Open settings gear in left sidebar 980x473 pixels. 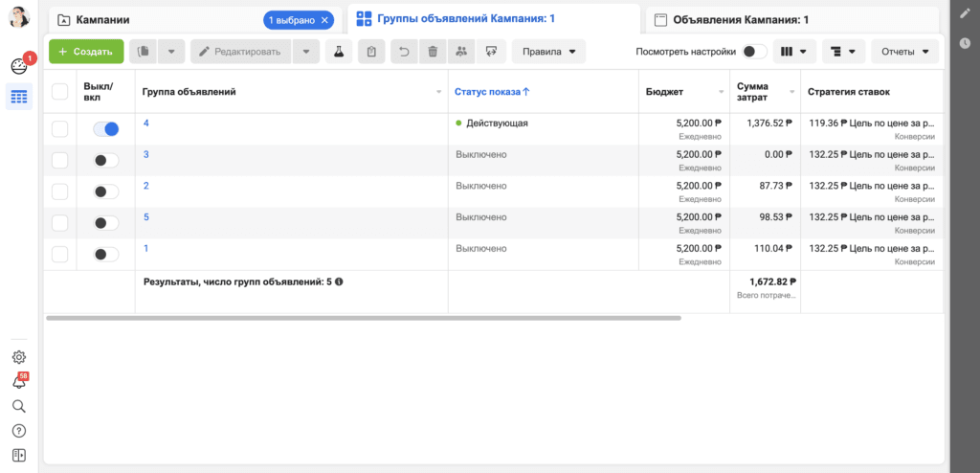[x=18, y=357]
